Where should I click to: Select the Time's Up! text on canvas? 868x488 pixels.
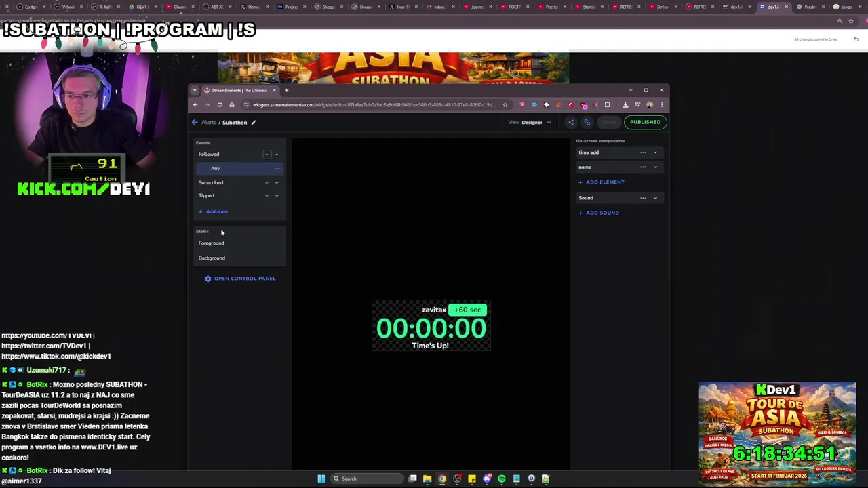pos(430,346)
